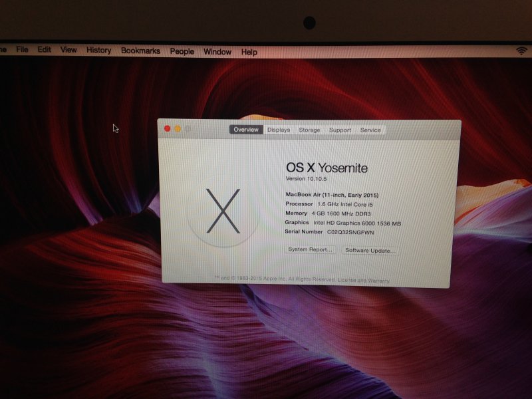This screenshot has height=399, width=532.
Task: Open the Edit menu
Action: [44, 50]
